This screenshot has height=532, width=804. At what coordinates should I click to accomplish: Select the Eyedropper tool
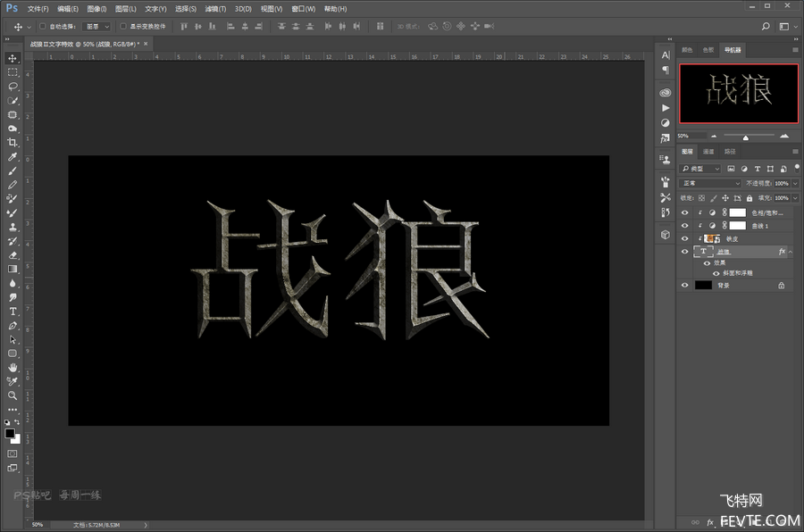click(x=13, y=157)
